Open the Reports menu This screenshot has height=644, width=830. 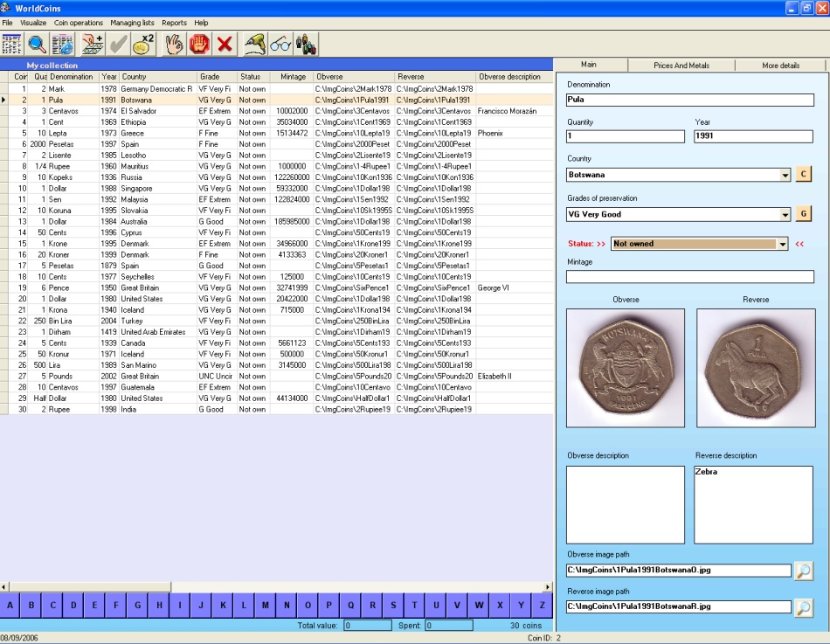[x=174, y=24]
